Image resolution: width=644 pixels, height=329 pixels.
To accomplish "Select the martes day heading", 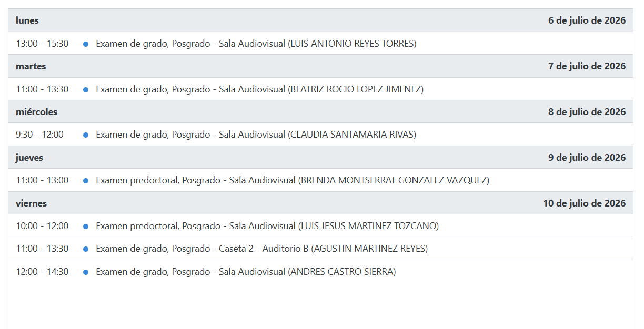I will click(31, 66).
